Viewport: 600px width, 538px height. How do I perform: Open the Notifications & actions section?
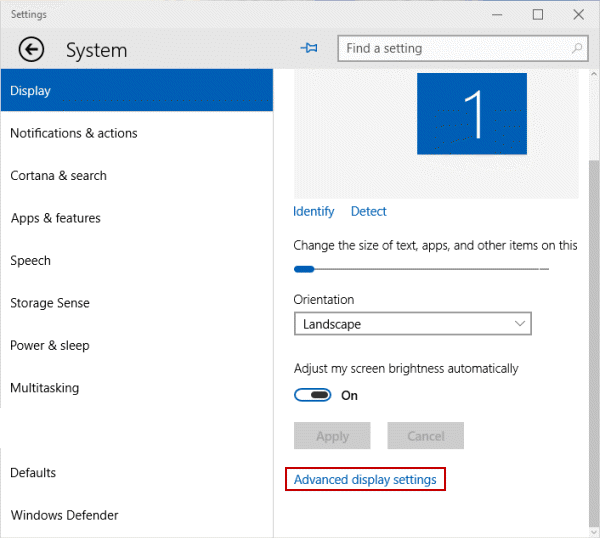74,133
